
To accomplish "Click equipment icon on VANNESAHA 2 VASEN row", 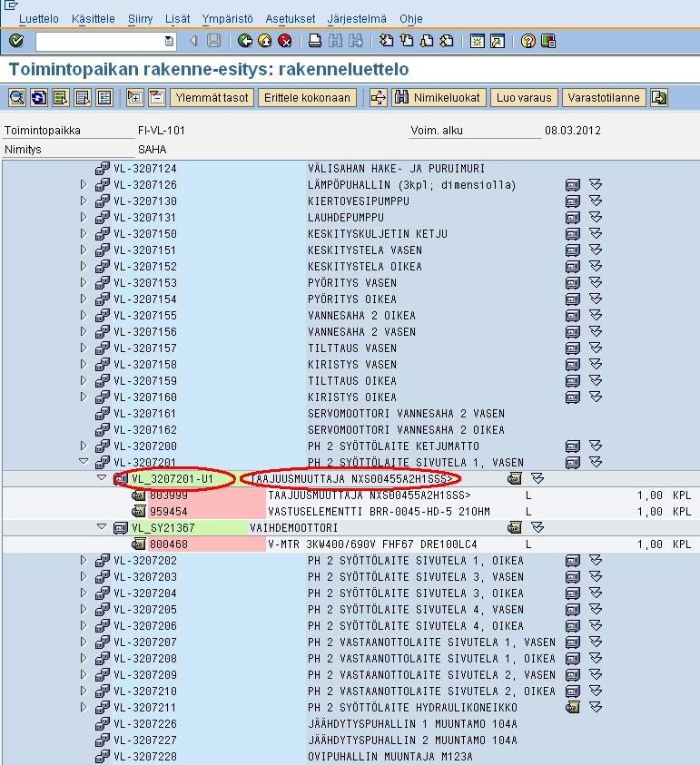I will tap(573, 332).
